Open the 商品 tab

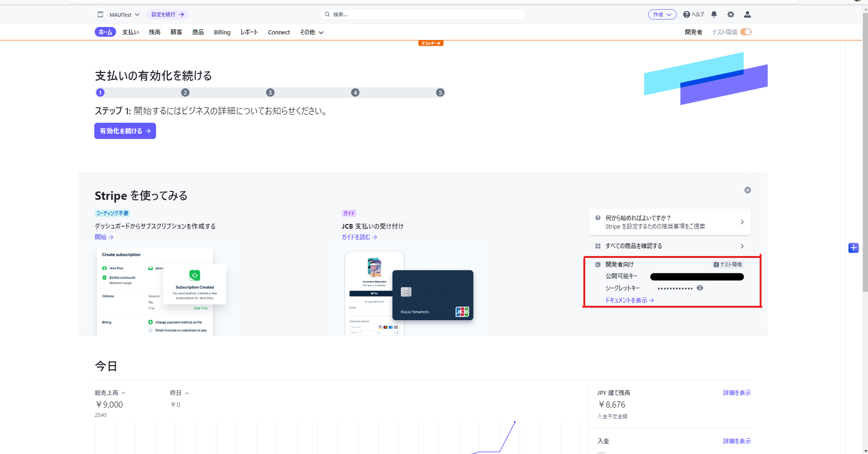[x=198, y=32]
